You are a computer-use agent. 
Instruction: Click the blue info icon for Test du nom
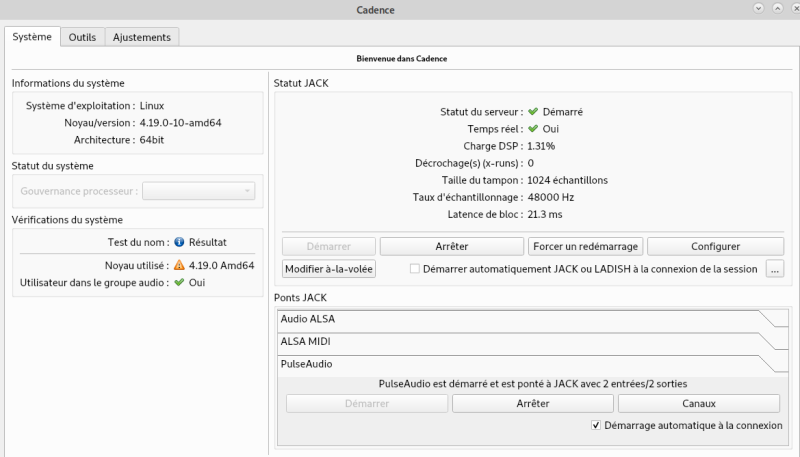coord(179,242)
